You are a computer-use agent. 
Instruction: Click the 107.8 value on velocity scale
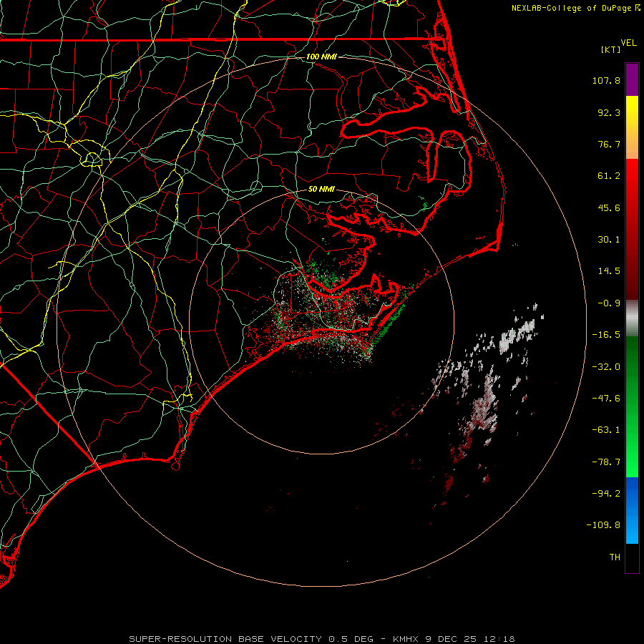606,80
